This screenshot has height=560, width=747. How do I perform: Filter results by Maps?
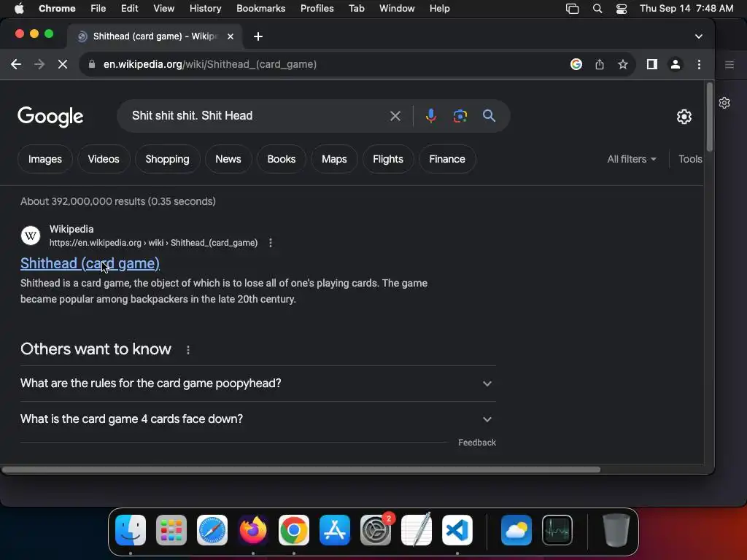[x=334, y=159]
